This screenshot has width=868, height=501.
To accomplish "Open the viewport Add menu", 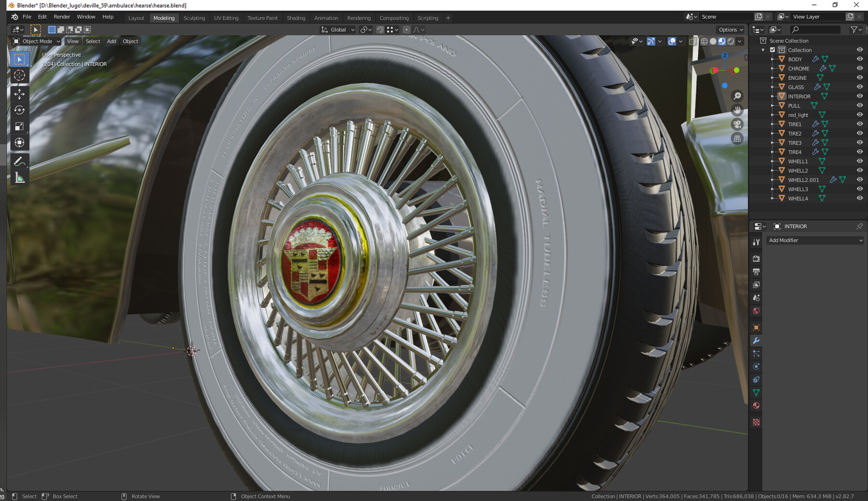I will pyautogui.click(x=111, y=42).
